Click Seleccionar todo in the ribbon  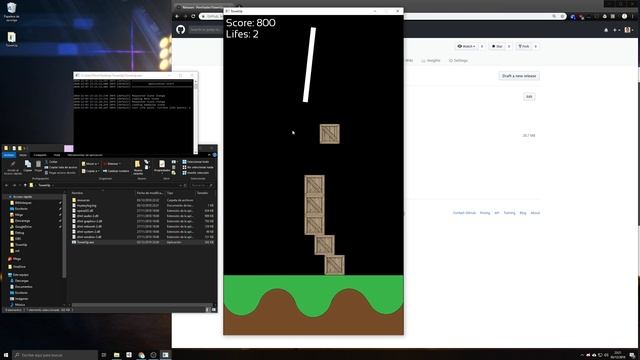pos(196,162)
